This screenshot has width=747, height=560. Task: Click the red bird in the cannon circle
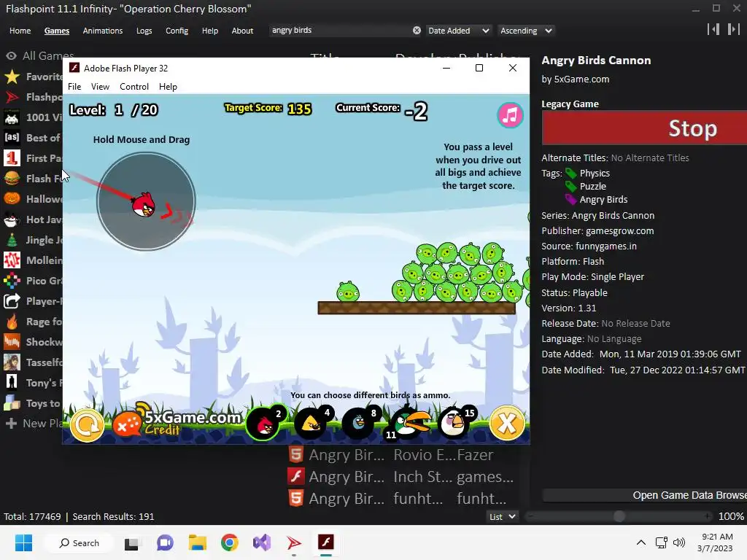click(143, 205)
